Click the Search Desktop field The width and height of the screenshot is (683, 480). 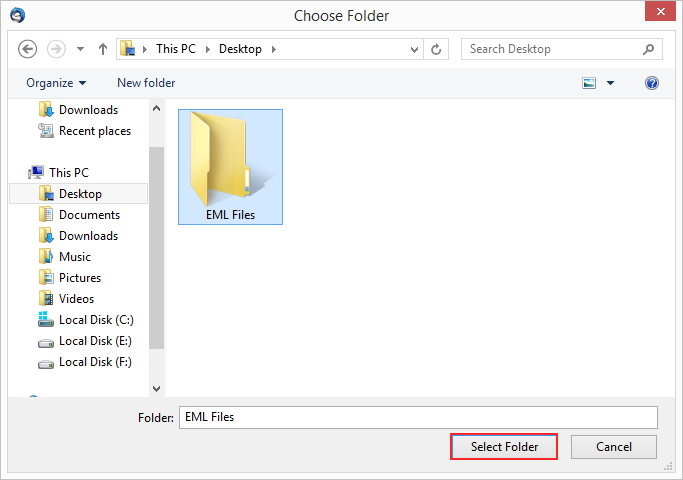(x=561, y=49)
